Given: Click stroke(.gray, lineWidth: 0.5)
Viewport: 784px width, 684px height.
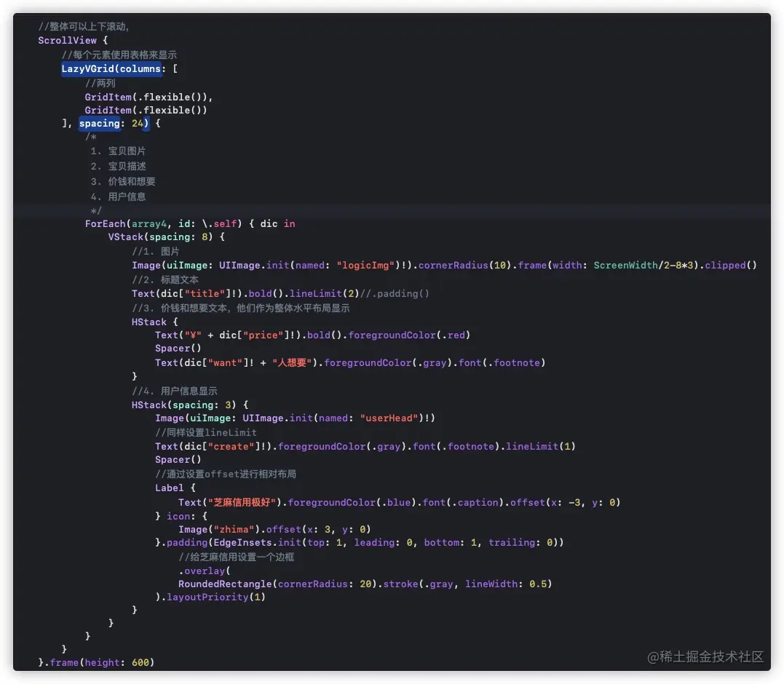Looking at the screenshot, I should coord(467,584).
